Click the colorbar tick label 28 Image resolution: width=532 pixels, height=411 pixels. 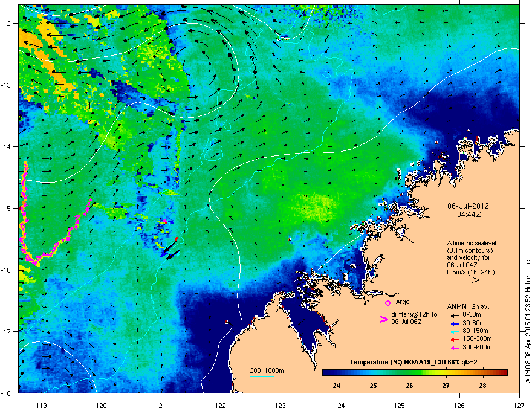(482, 386)
